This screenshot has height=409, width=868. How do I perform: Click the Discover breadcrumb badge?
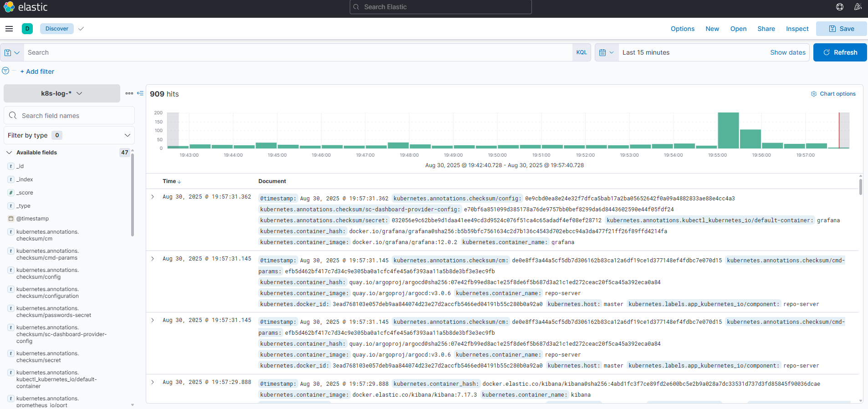57,29
